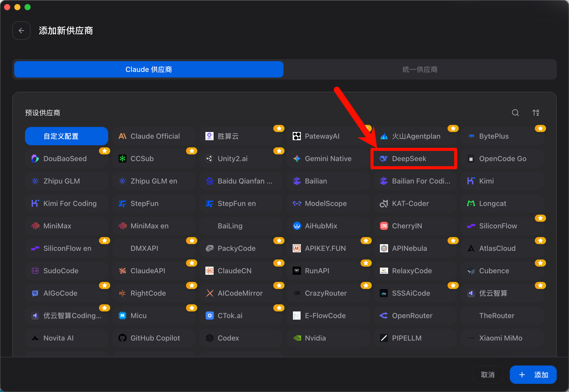
Task: Click the 添加 button
Action: pos(533,375)
